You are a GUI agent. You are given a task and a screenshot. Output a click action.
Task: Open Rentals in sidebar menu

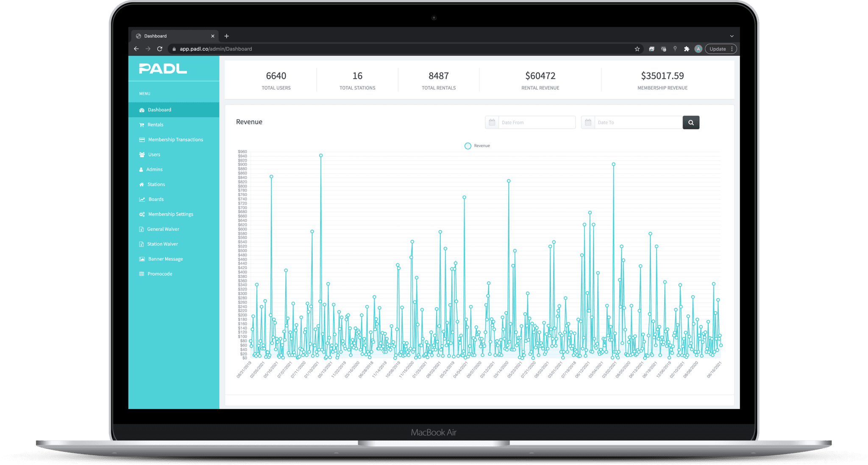[x=155, y=125]
